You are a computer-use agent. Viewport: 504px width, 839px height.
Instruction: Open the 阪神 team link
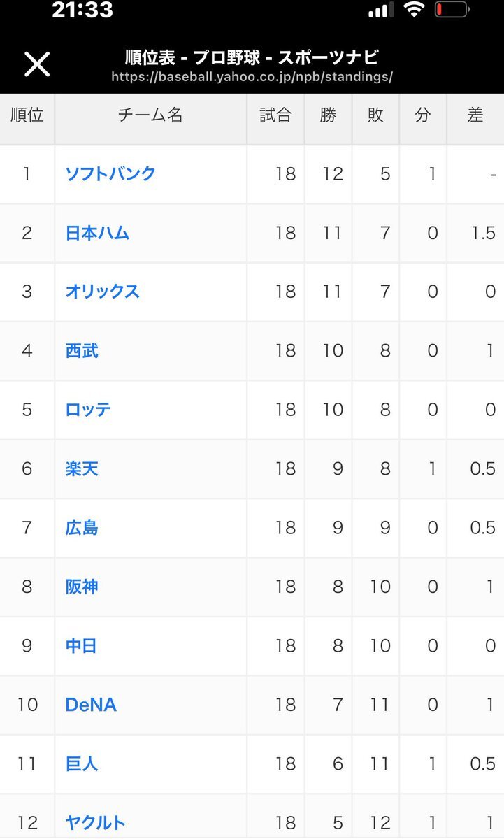82,587
